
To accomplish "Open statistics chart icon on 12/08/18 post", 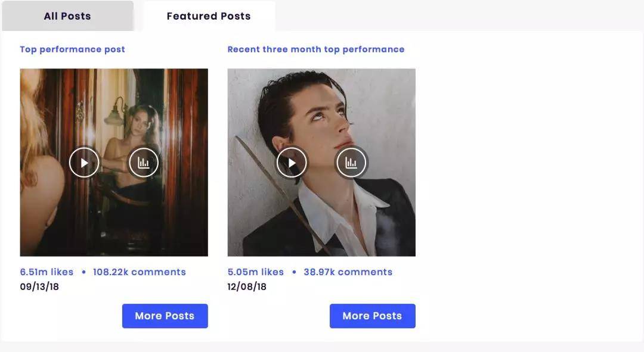I will 351,163.
